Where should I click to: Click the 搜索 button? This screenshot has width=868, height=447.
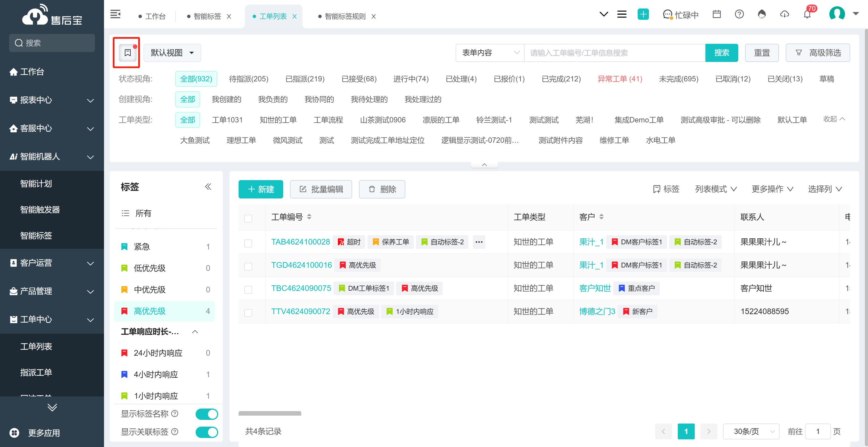[721, 53]
